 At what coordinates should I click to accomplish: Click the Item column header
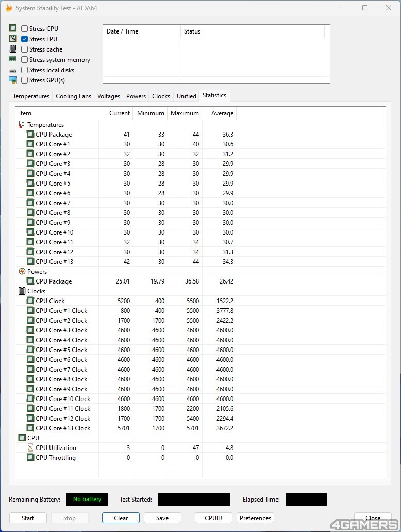[57, 113]
